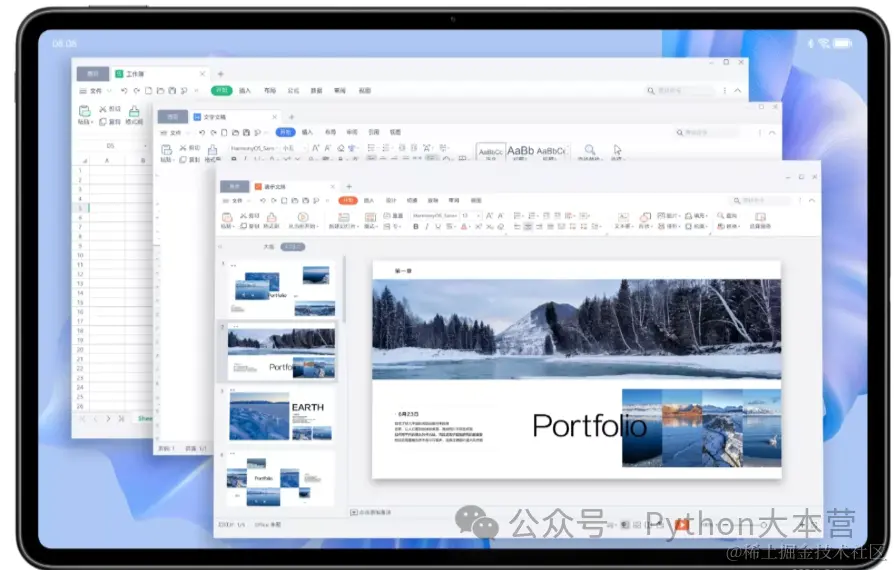Open Insert (插入) tab in presentation window

coord(369,201)
